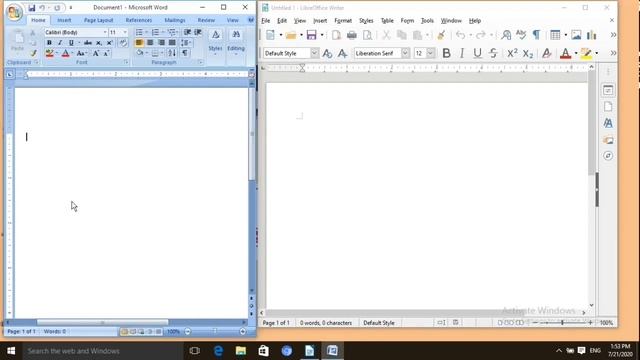This screenshot has width=640, height=360.
Task: Click the Grow Font icon in Word
Action: [96, 53]
